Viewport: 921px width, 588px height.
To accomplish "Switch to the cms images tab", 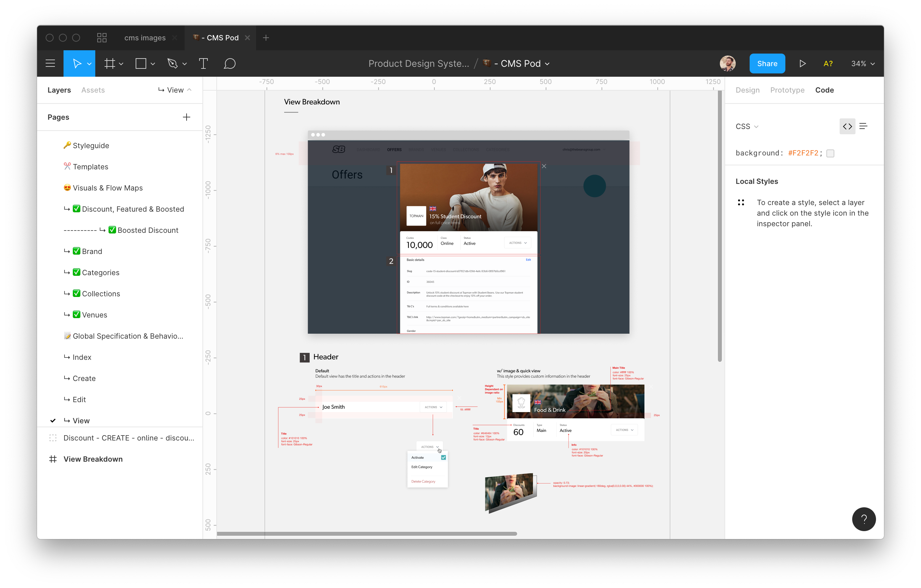I will [x=145, y=37].
